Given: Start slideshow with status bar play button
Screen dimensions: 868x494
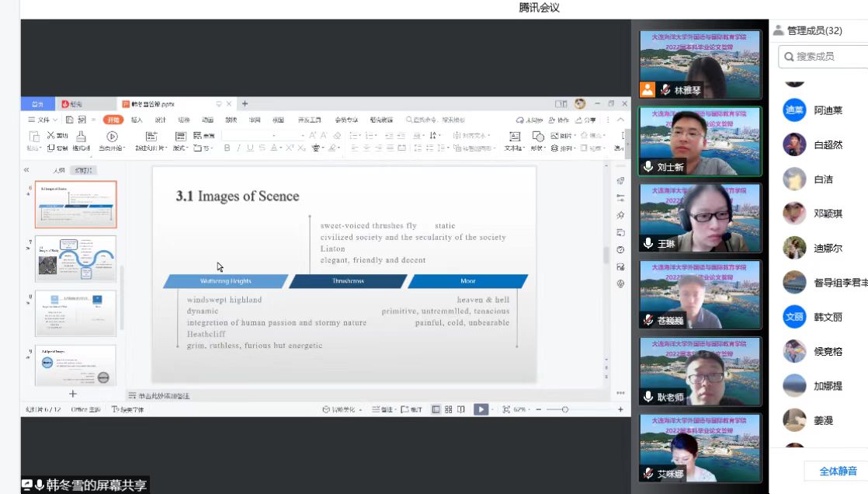Looking at the screenshot, I should (481, 409).
